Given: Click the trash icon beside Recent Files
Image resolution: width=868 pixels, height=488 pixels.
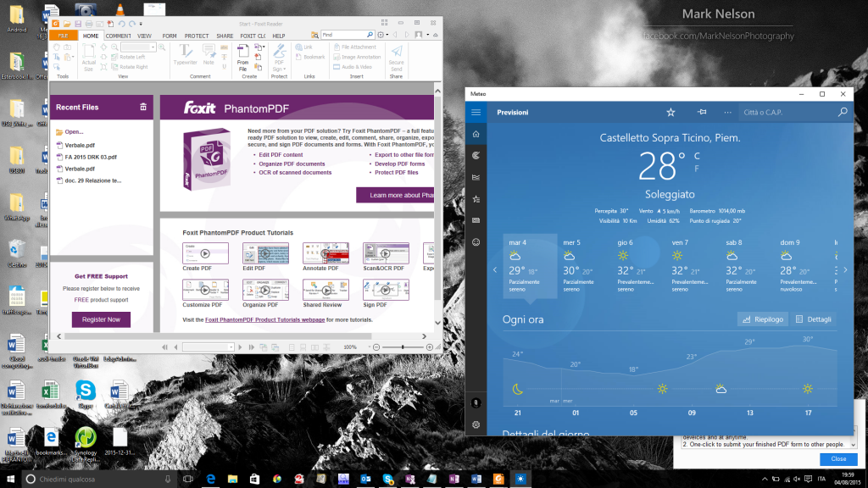Looking at the screenshot, I should (142, 107).
